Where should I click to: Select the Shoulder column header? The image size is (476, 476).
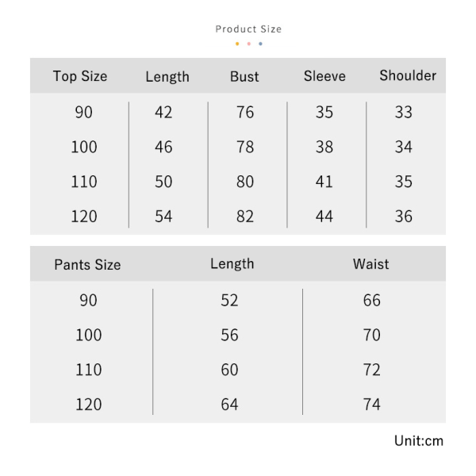(408, 75)
